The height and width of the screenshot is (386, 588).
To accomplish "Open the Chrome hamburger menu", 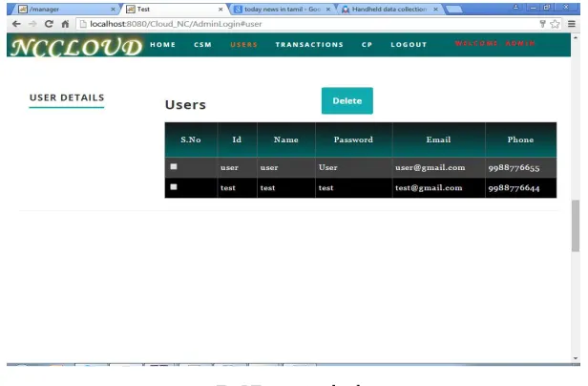I will pos(572,24).
